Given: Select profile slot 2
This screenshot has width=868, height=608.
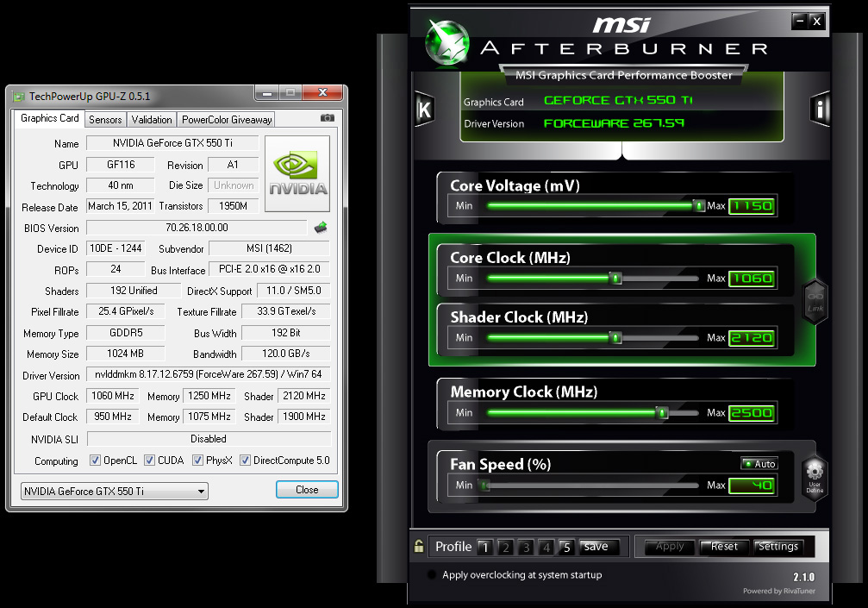Looking at the screenshot, I should pos(505,547).
